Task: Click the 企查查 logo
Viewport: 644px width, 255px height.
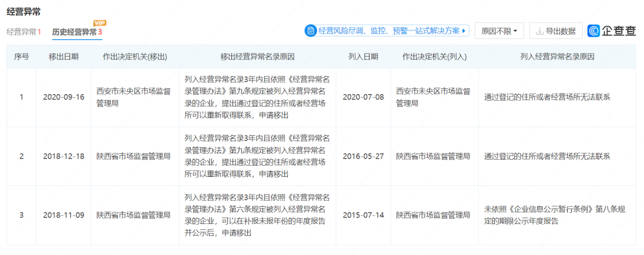Action: 612,31
